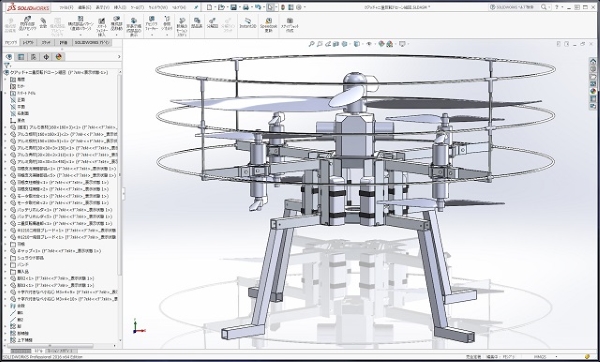Open the dropdown arrow beside the Undo icon
600x362 pixels.
point(264,7)
